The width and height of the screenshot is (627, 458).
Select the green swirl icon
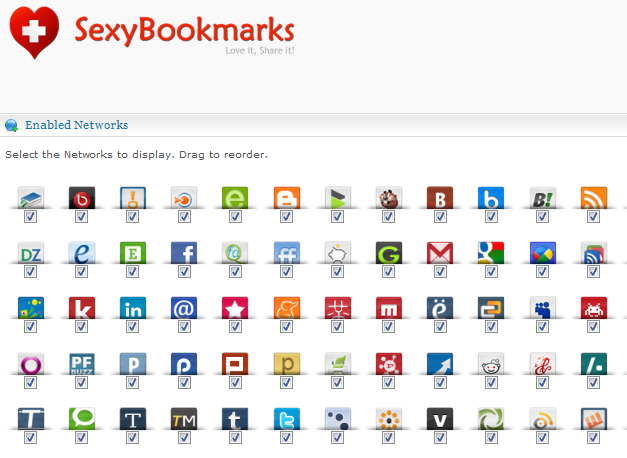[491, 419]
